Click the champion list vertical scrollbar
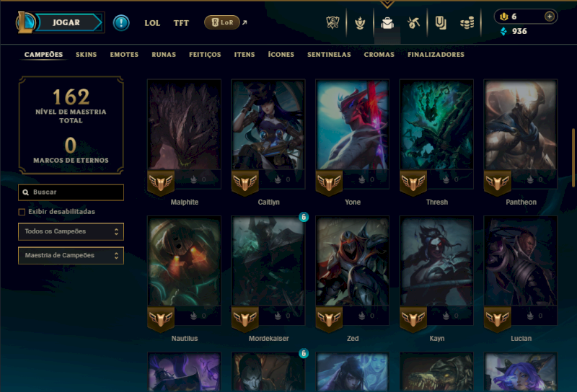Viewport: 577px width, 392px height. pyautogui.click(x=573, y=157)
